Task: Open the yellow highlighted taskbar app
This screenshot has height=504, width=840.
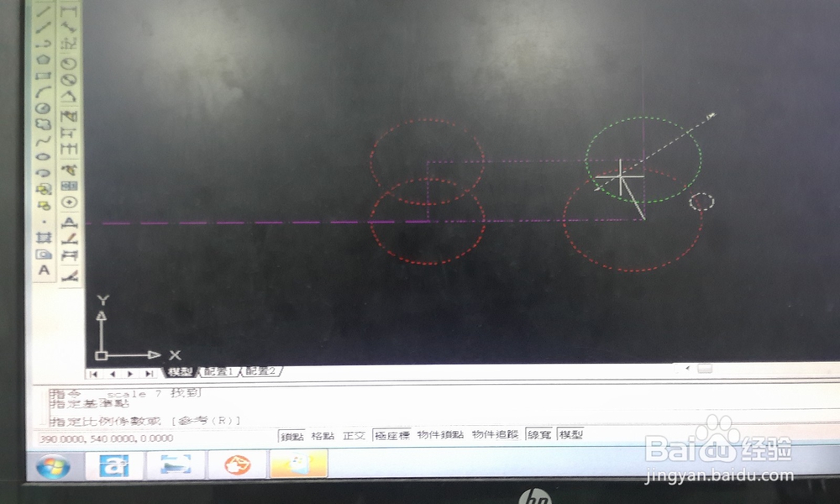Action: pyautogui.click(x=298, y=464)
